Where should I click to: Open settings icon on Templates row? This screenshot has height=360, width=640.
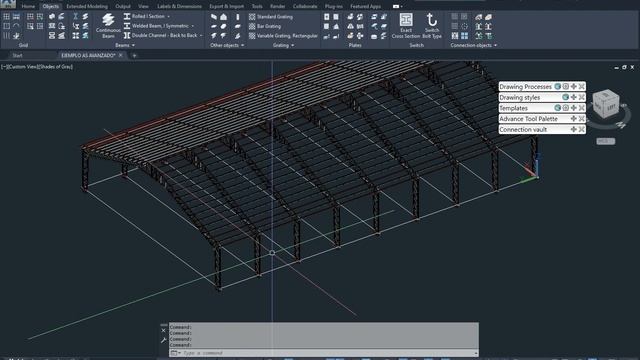(565, 108)
